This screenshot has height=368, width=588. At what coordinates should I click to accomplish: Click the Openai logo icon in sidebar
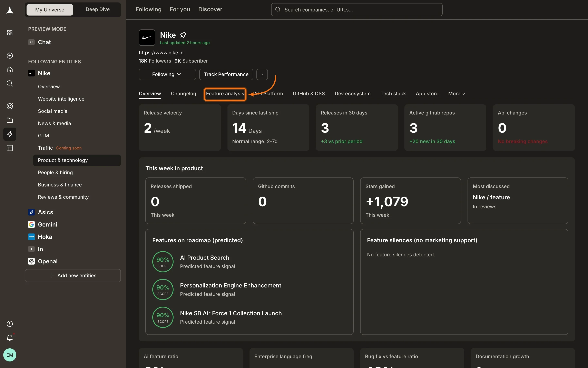coord(31,261)
